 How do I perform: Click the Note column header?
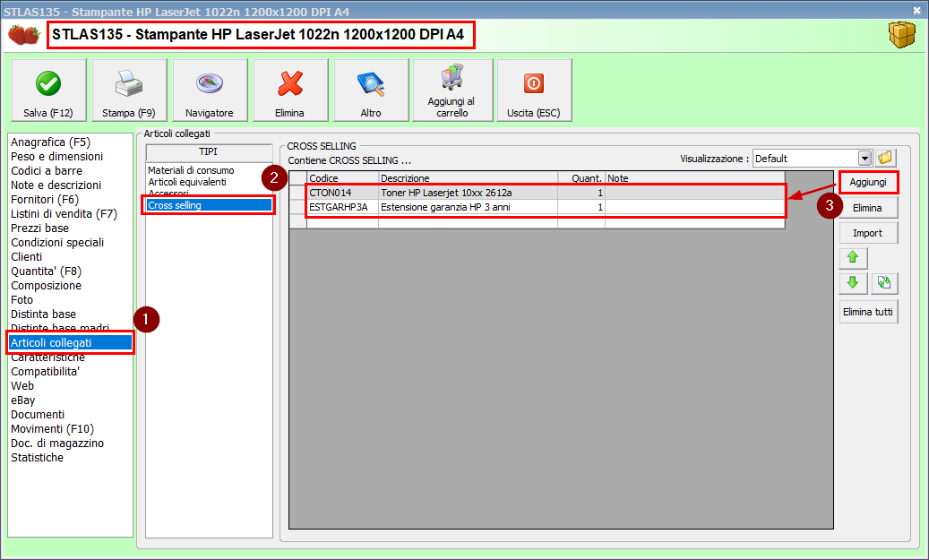[695, 178]
